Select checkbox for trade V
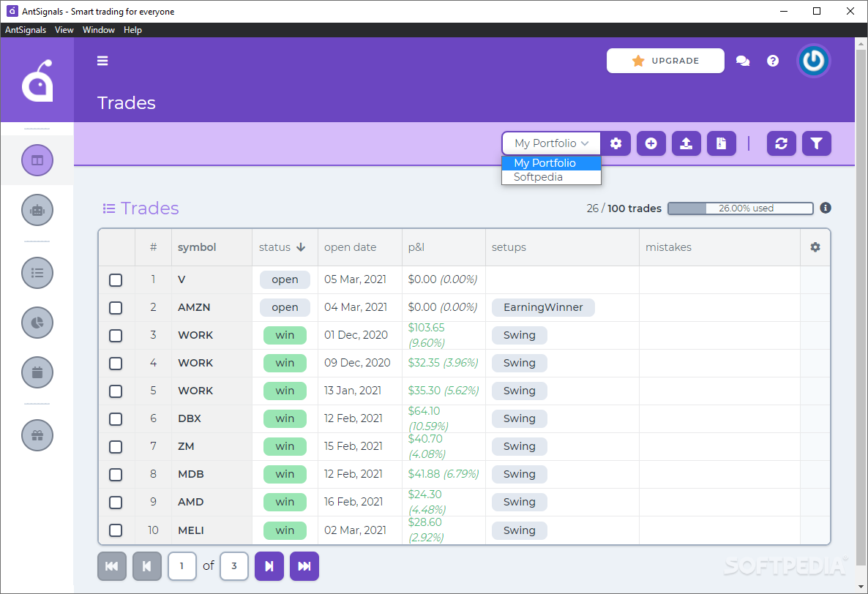The width and height of the screenshot is (868, 594). (x=116, y=280)
